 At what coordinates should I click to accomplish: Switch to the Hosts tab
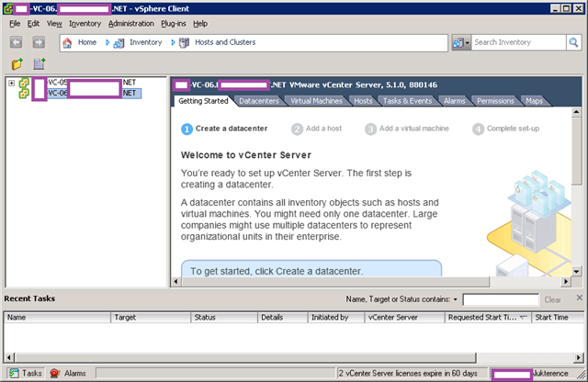point(363,101)
